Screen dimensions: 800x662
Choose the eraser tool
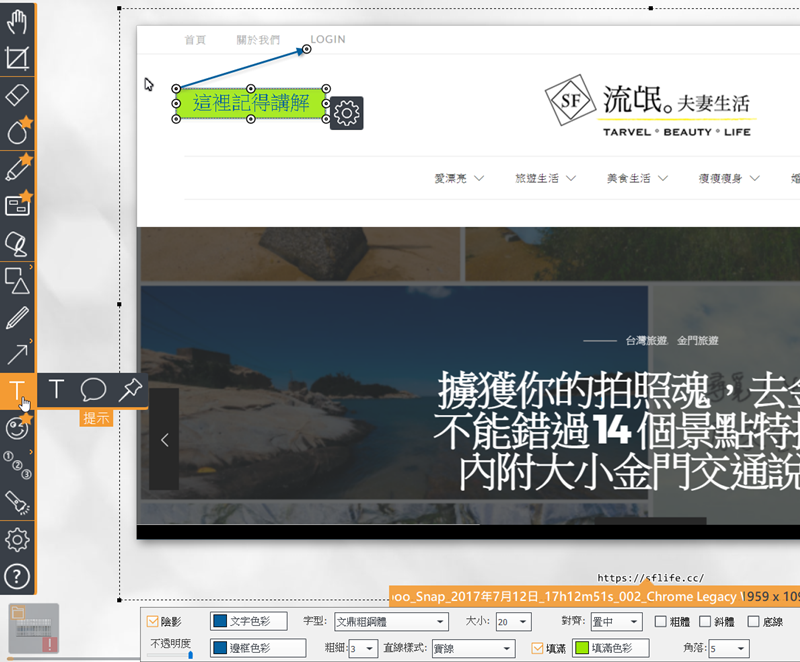[17, 95]
